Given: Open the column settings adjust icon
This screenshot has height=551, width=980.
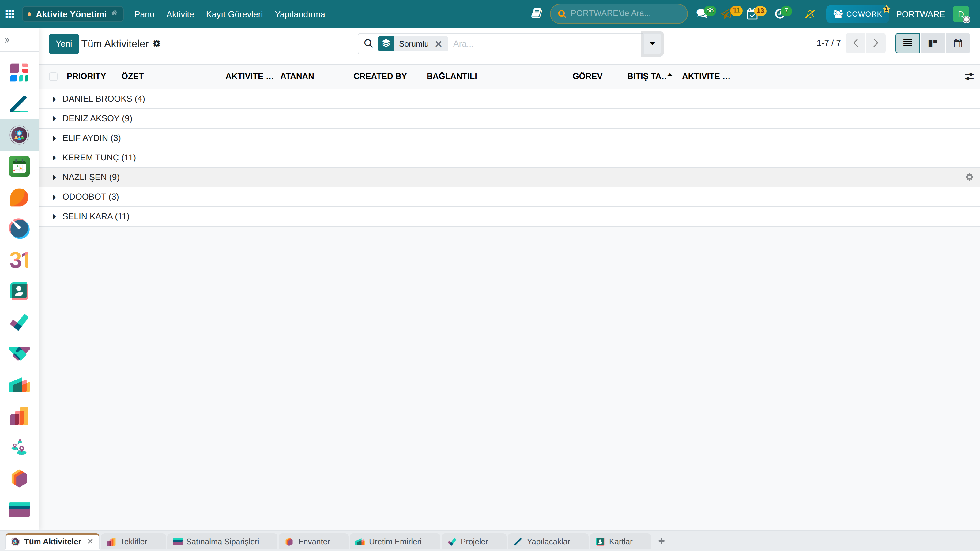Looking at the screenshot, I should 969,77.
